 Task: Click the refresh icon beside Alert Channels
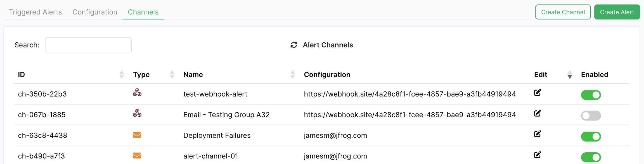[293, 45]
